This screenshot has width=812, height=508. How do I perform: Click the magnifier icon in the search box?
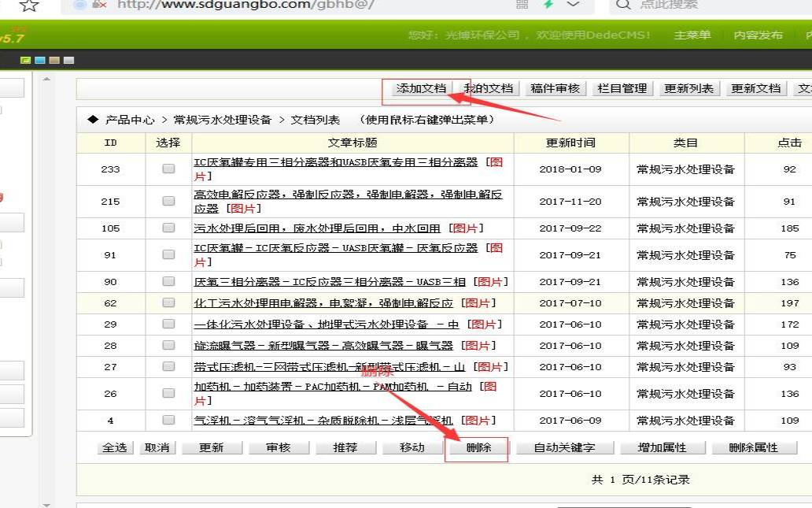pyautogui.click(x=622, y=6)
